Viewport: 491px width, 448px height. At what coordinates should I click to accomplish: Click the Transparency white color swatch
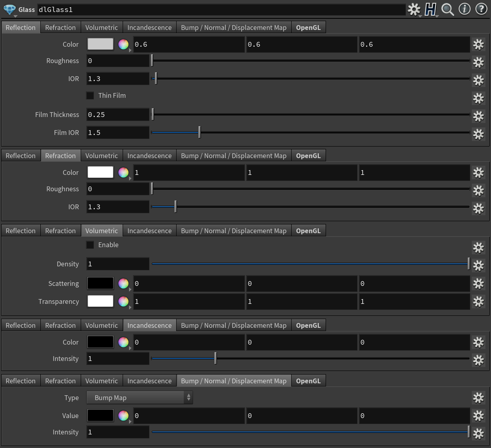click(x=100, y=301)
